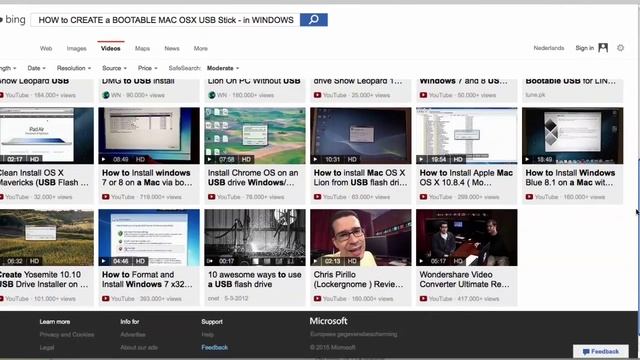640x360 pixels.
Task: Click the Advertise footer link
Action: pyautogui.click(x=133, y=334)
